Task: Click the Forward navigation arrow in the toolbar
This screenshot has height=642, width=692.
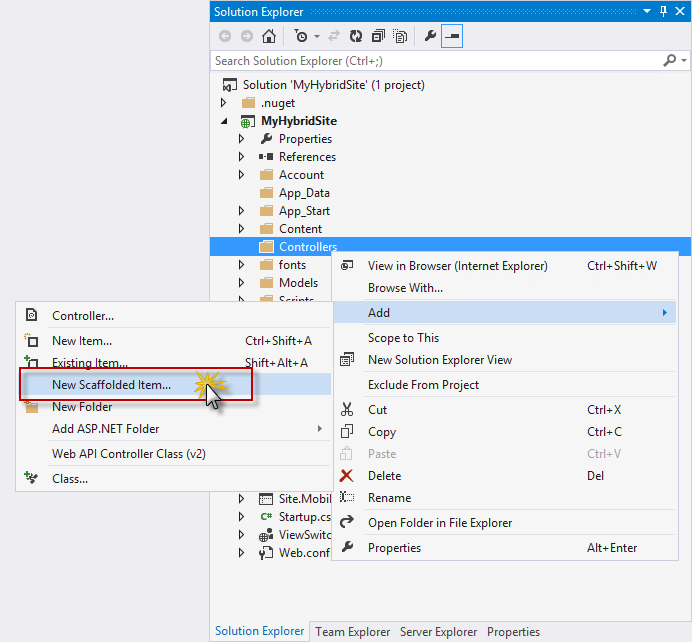Action: [x=247, y=36]
